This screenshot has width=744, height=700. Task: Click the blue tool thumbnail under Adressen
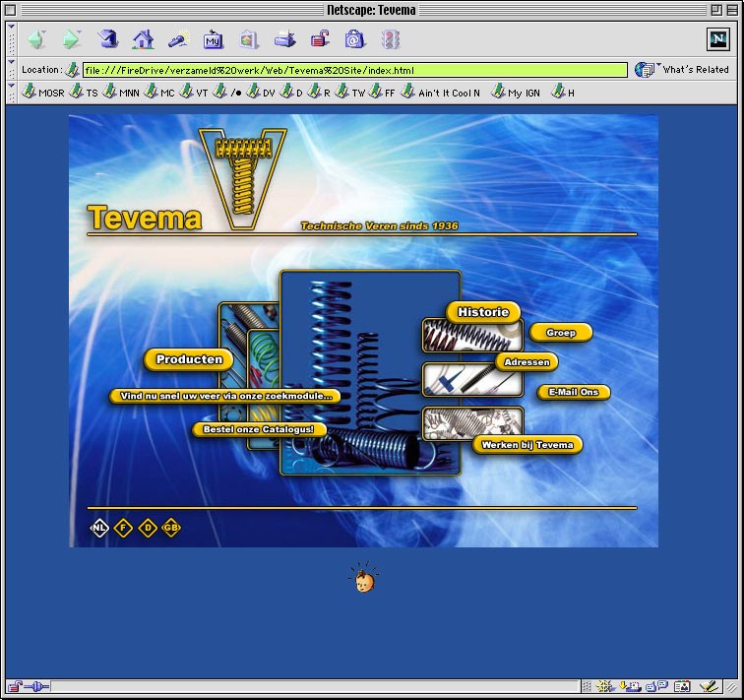[x=472, y=380]
